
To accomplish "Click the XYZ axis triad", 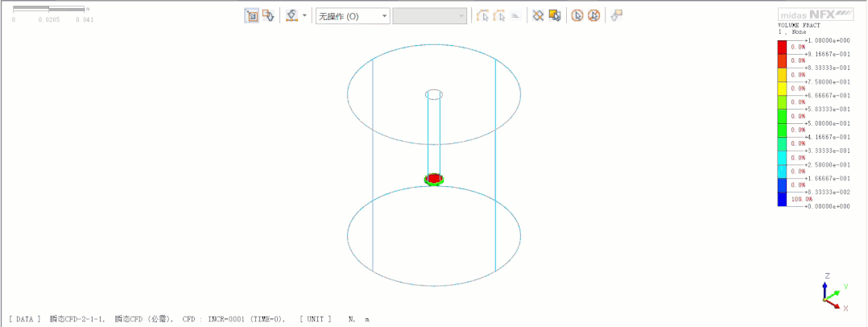I will 833,293.
